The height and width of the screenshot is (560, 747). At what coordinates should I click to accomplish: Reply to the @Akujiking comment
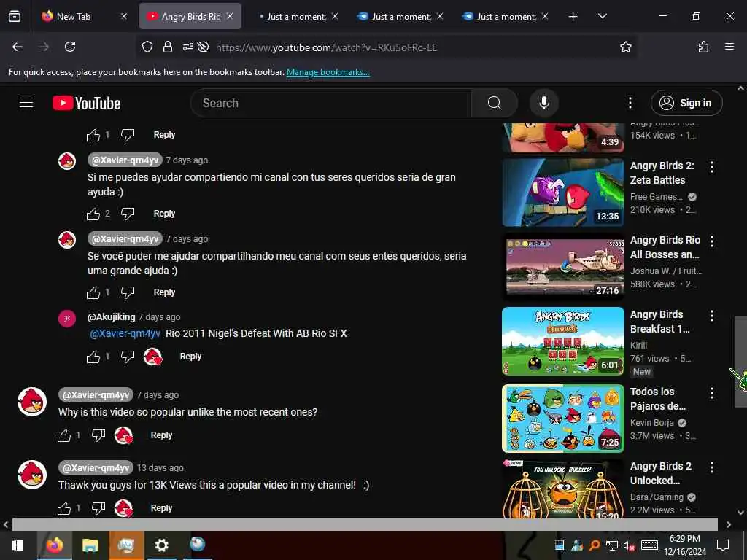click(190, 357)
